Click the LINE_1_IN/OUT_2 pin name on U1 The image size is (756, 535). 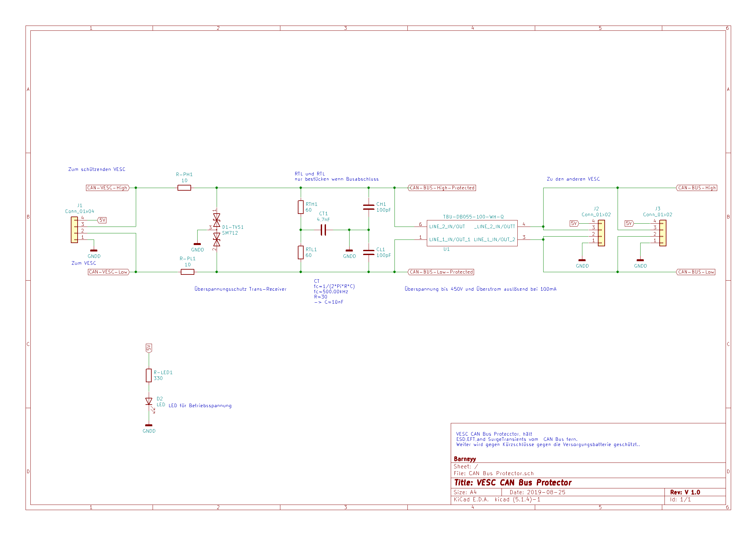pyautogui.click(x=494, y=240)
